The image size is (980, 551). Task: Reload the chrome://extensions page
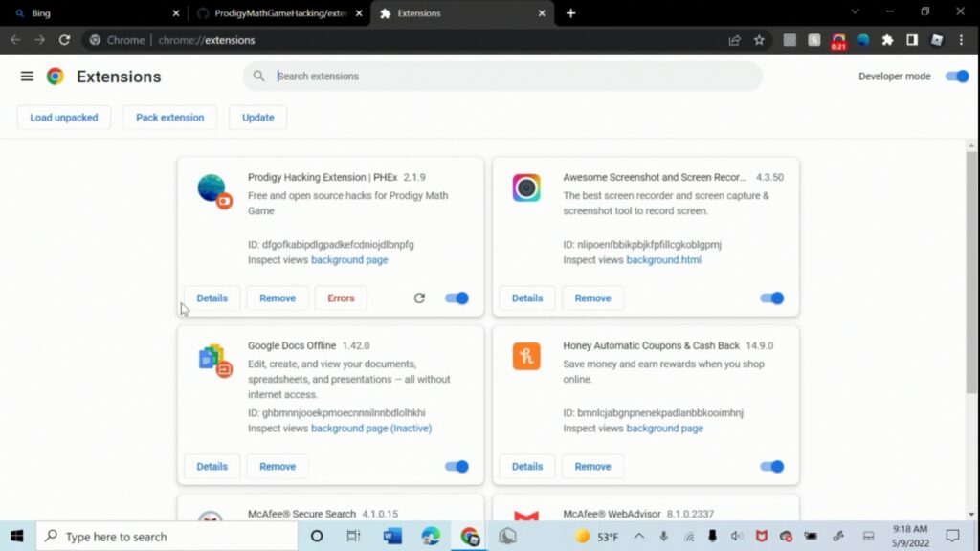tap(64, 40)
